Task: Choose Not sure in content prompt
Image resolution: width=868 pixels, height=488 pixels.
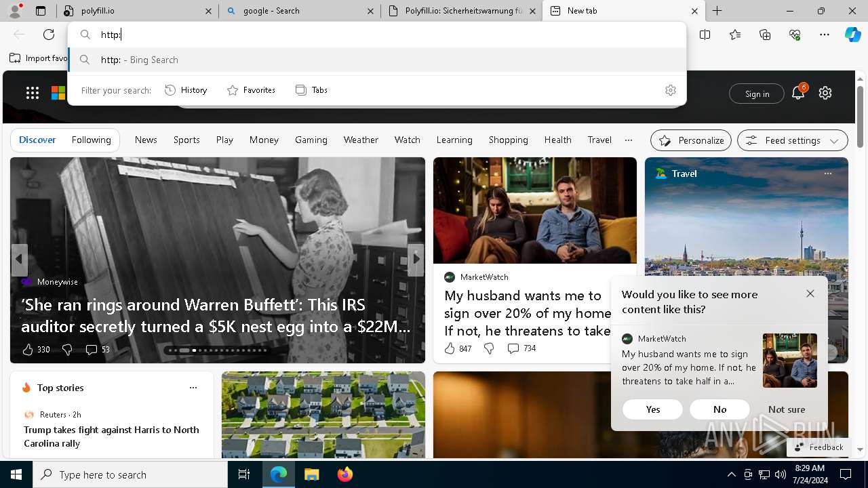Action: coord(787,409)
